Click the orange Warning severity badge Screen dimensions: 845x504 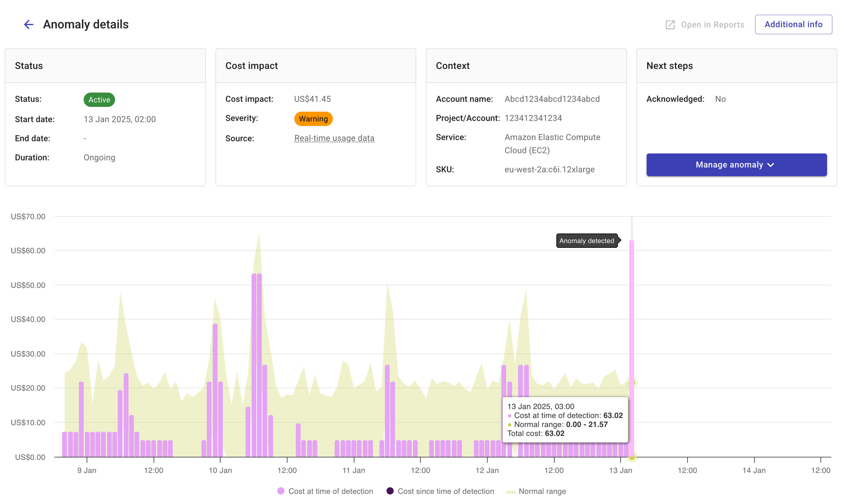coord(313,119)
